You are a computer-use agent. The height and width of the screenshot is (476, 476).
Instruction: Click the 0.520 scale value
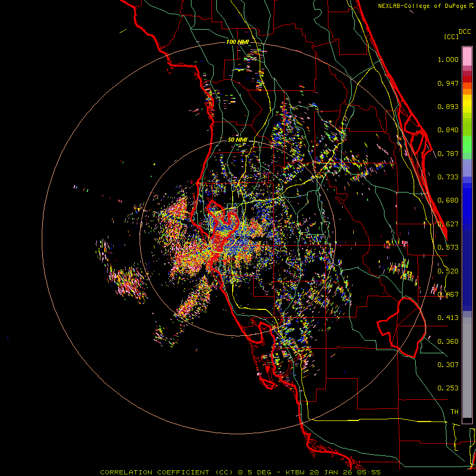(x=448, y=271)
